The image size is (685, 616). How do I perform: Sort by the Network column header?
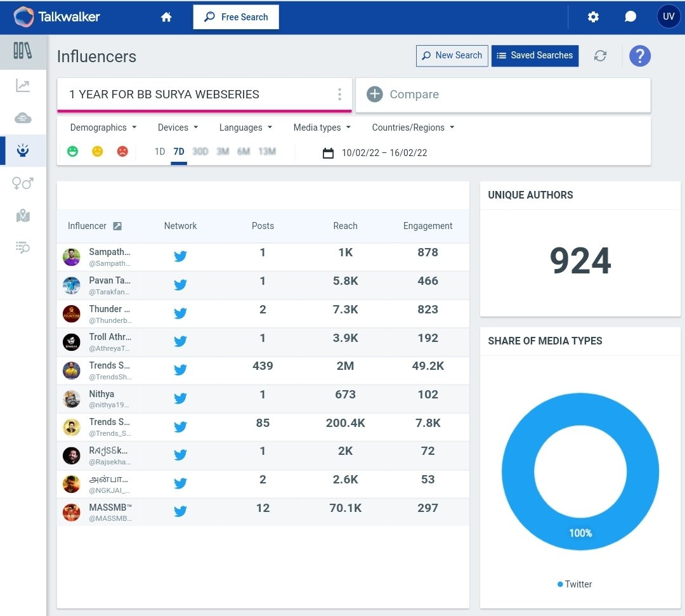[180, 226]
